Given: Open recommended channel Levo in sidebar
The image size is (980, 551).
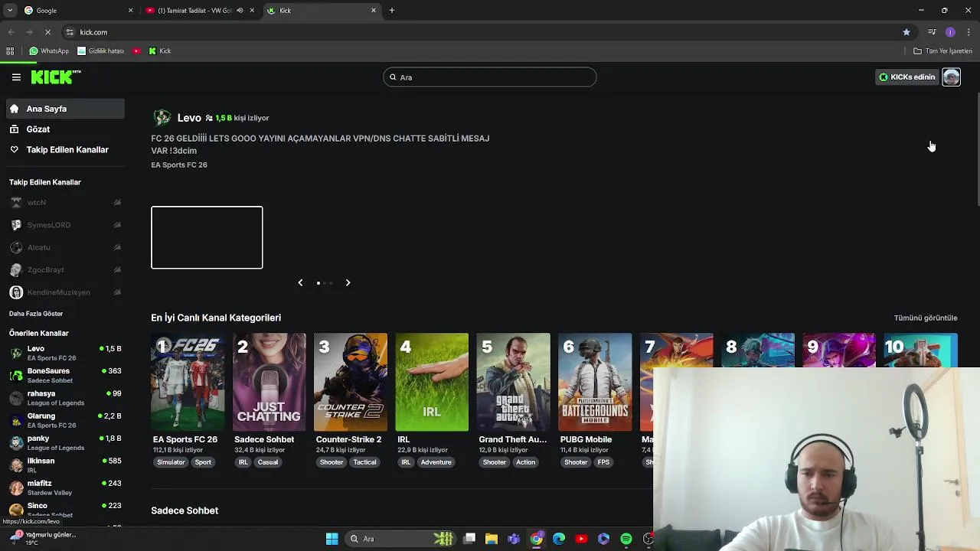Looking at the screenshot, I should (x=65, y=353).
